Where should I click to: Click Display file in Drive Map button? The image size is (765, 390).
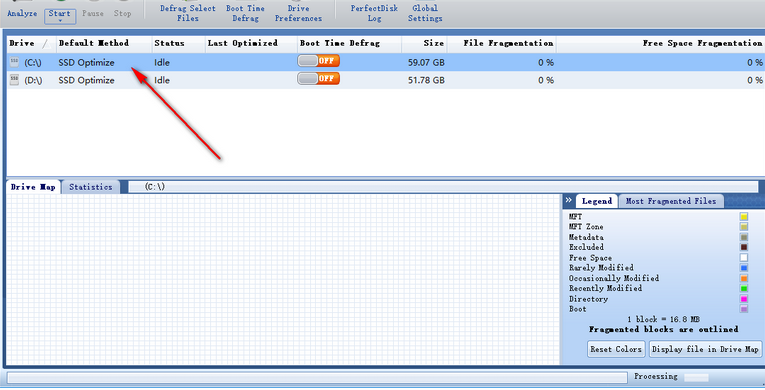(705, 349)
